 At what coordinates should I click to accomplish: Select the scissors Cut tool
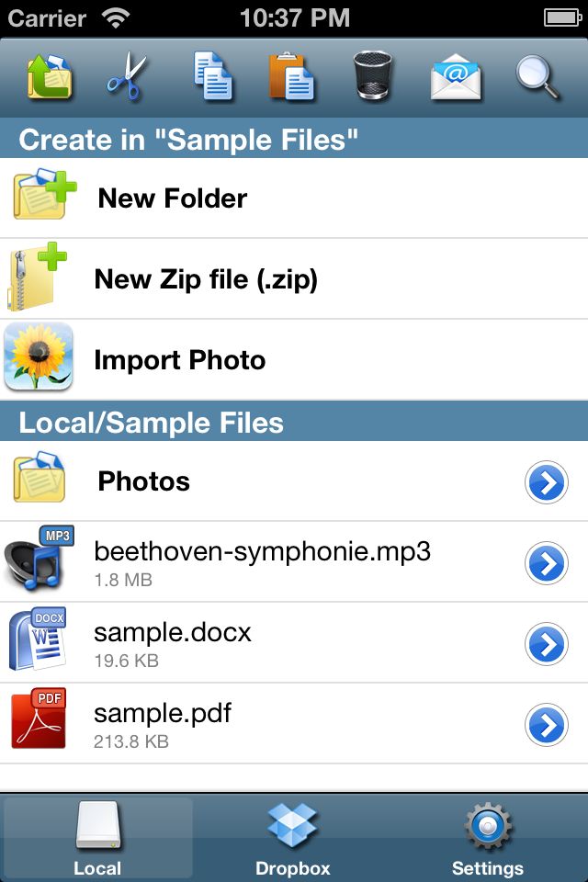tap(127, 76)
